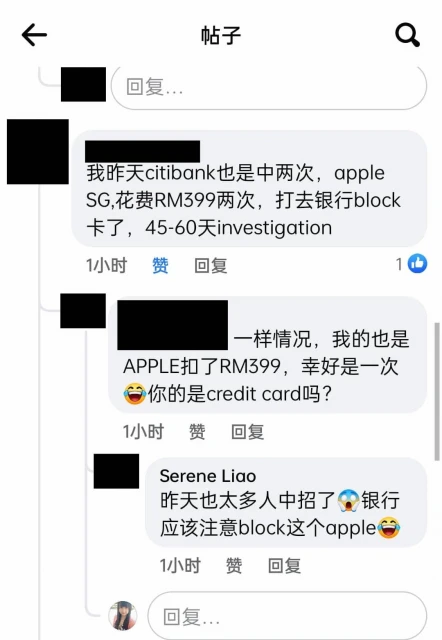This screenshot has width=442, height=640.
Task: Toggle the blue 赞 like on citibank comment
Action: coord(160,266)
